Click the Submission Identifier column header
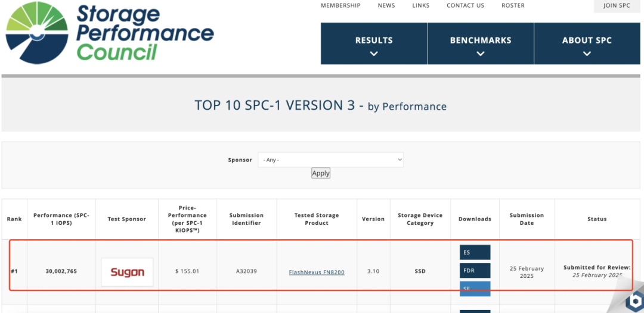This screenshot has width=644, height=313. (x=246, y=219)
